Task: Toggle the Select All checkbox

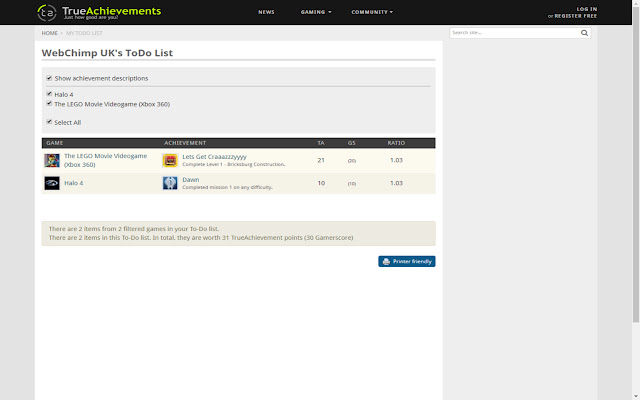Action: click(x=49, y=122)
